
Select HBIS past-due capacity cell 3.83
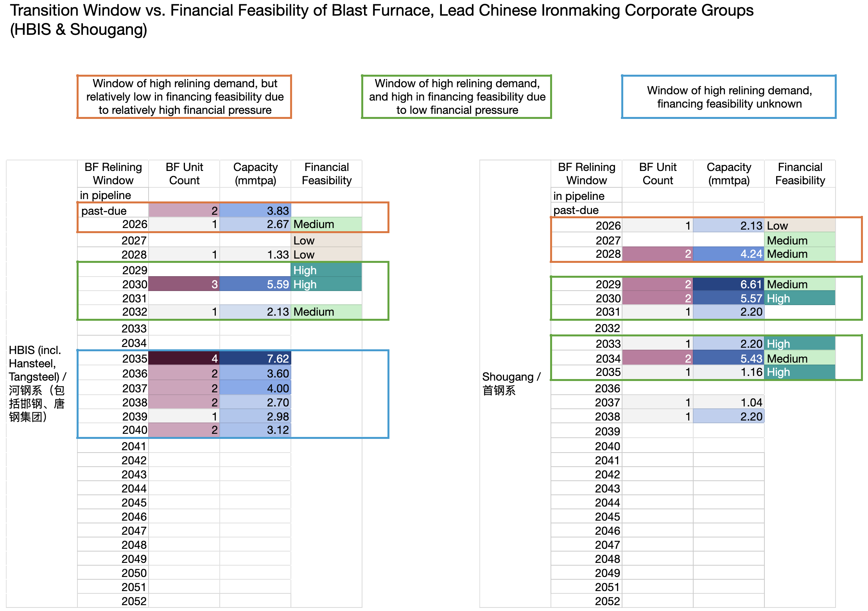pyautogui.click(x=255, y=210)
